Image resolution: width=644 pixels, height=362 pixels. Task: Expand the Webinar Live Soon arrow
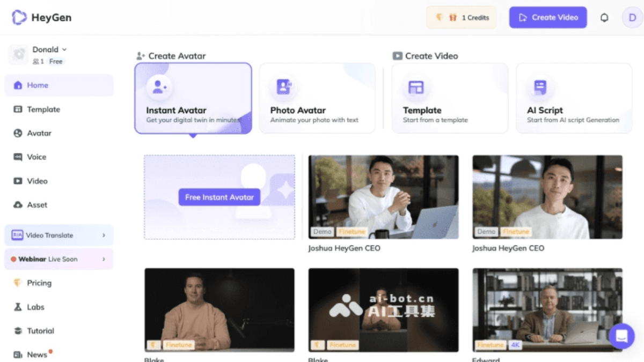(x=104, y=260)
